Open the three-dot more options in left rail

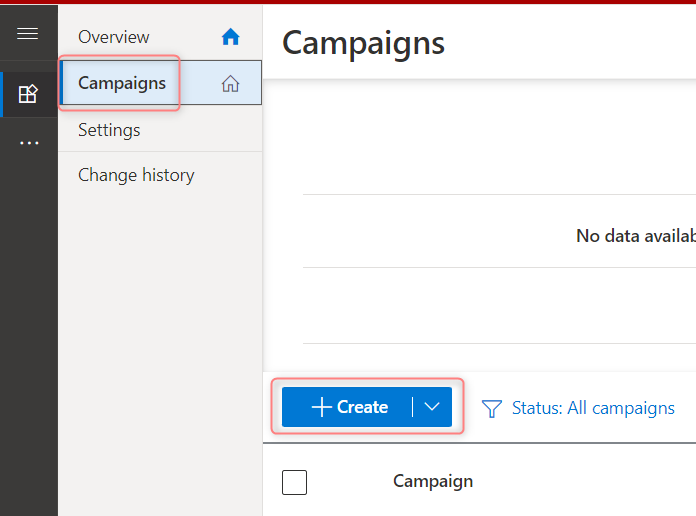pyautogui.click(x=29, y=143)
